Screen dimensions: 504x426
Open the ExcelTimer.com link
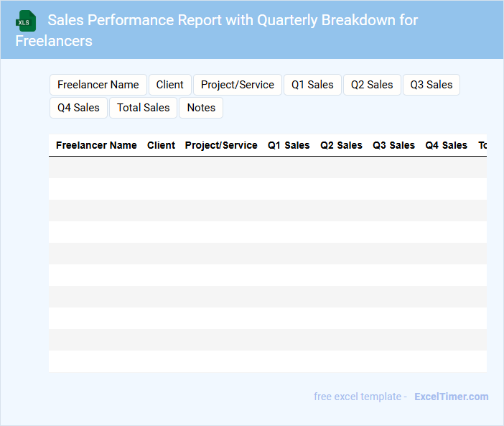coord(451,397)
